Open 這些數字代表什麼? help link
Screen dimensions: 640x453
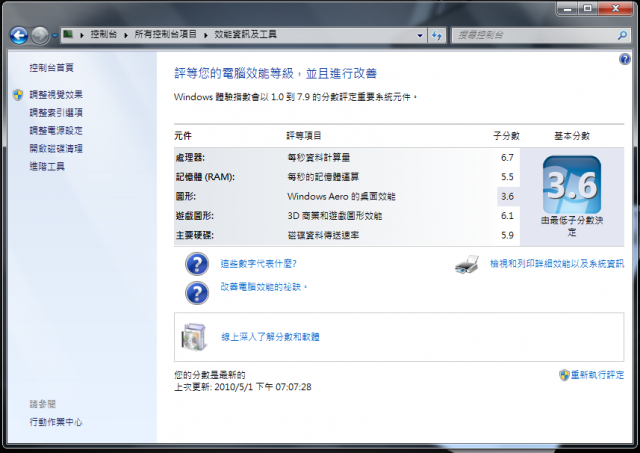click(x=258, y=264)
